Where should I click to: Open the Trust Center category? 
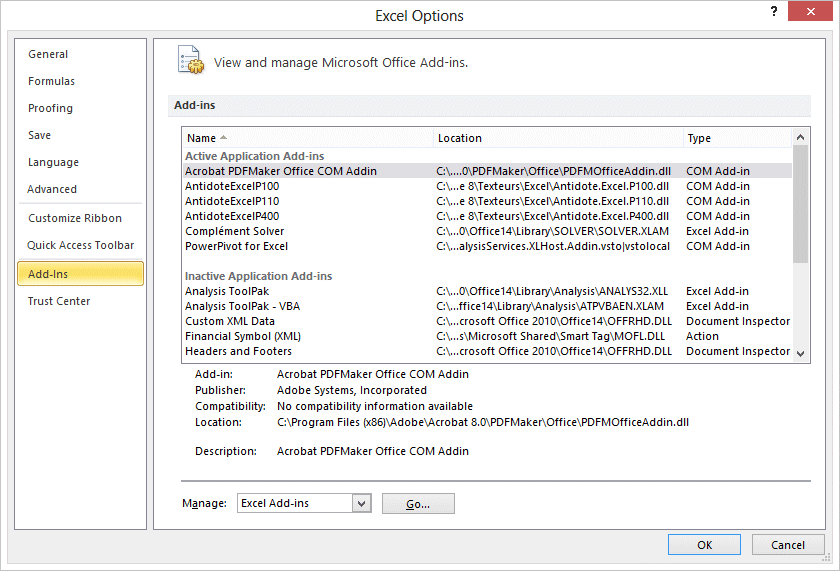point(80,301)
